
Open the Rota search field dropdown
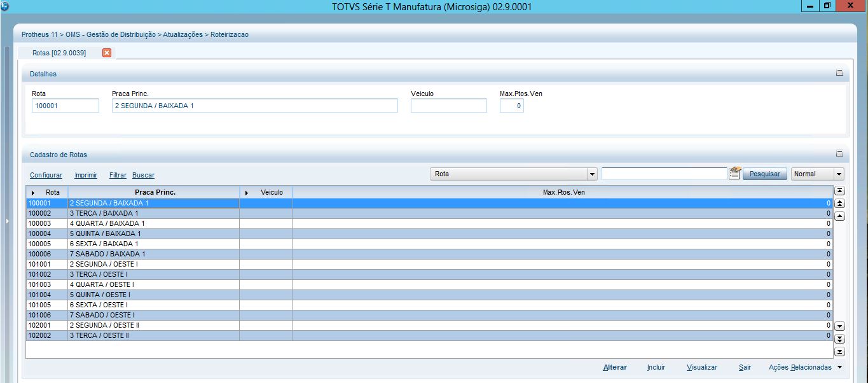point(592,174)
